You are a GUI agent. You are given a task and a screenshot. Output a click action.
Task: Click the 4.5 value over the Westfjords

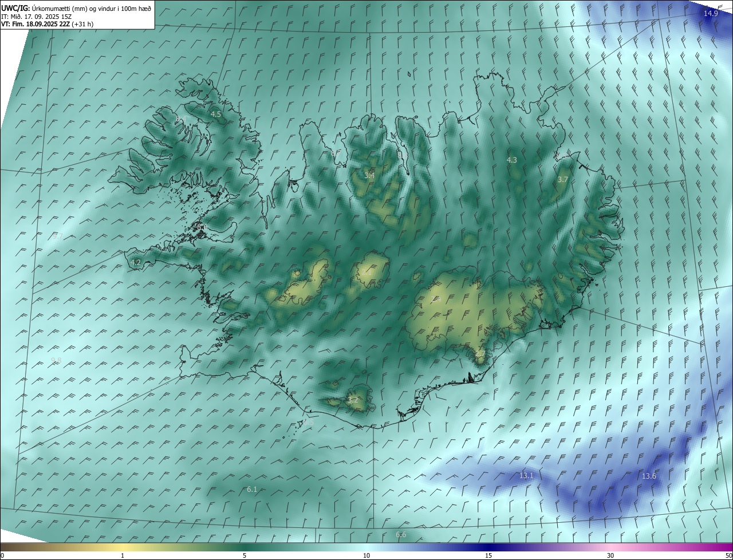click(x=216, y=115)
